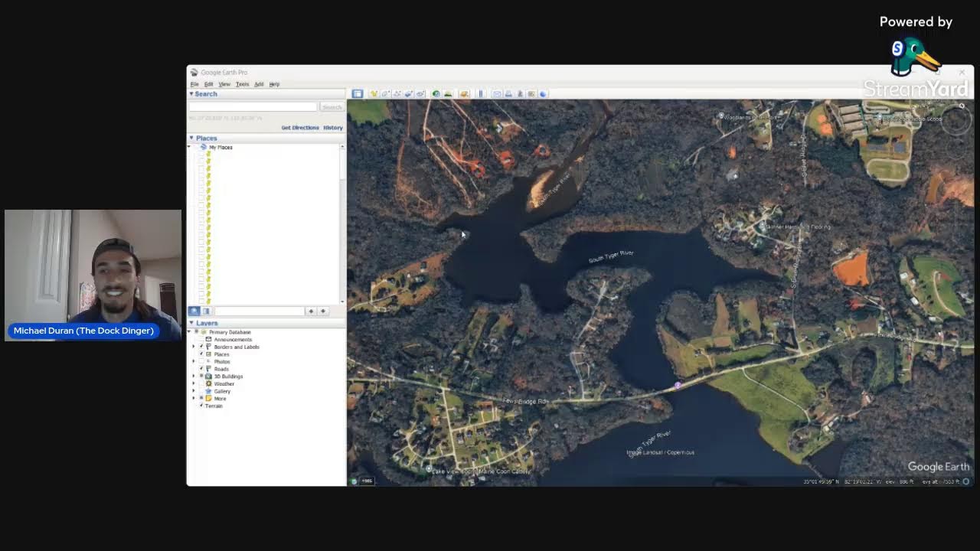Click the panel icon beside the Places magnifier
The image size is (980, 551).
click(207, 311)
